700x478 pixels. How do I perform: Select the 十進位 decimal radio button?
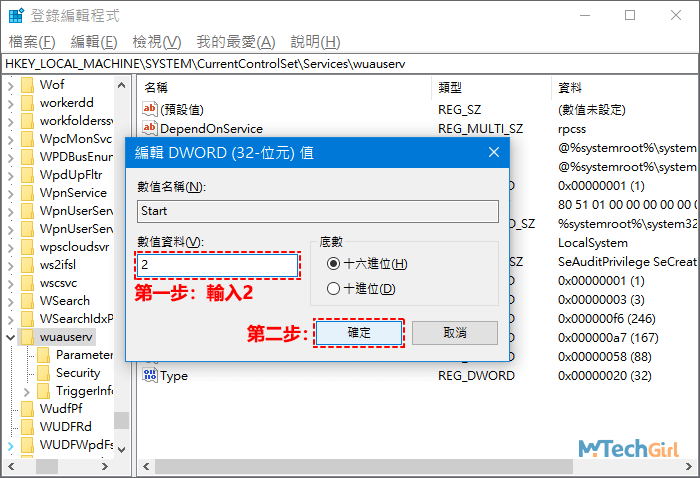(333, 289)
